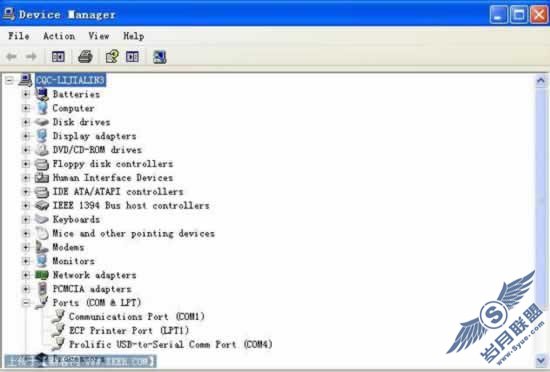Select the Keyboards text label
The height and width of the screenshot is (372, 550).
point(76,219)
